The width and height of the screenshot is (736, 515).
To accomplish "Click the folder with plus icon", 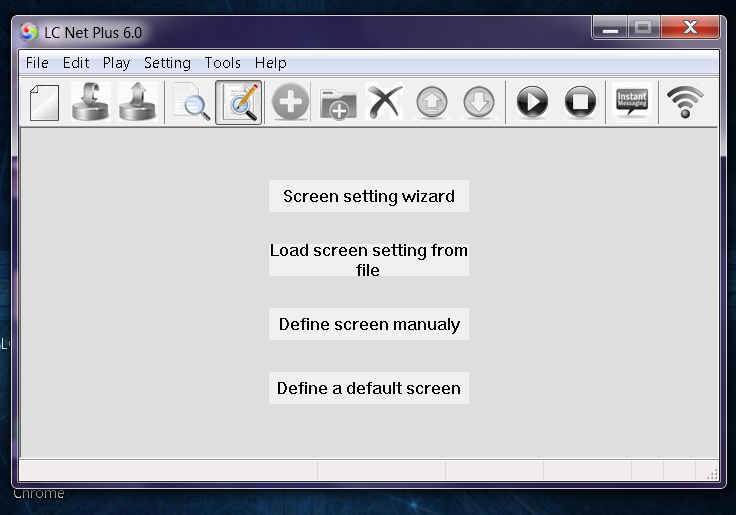I will coord(338,104).
